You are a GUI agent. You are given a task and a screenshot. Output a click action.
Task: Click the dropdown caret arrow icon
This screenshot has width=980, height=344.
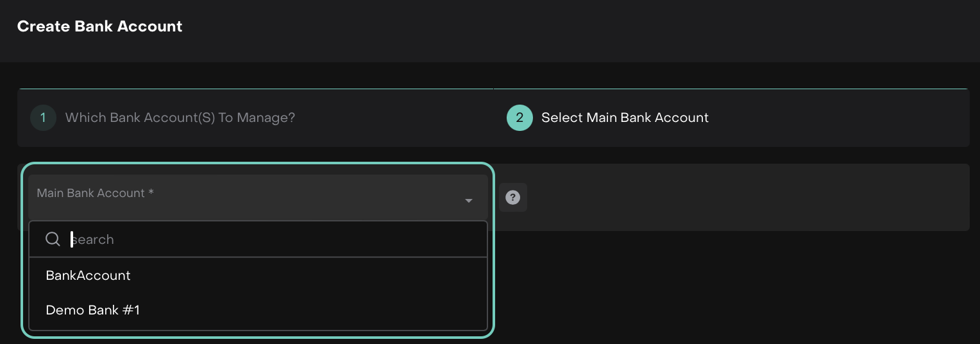[x=469, y=201]
